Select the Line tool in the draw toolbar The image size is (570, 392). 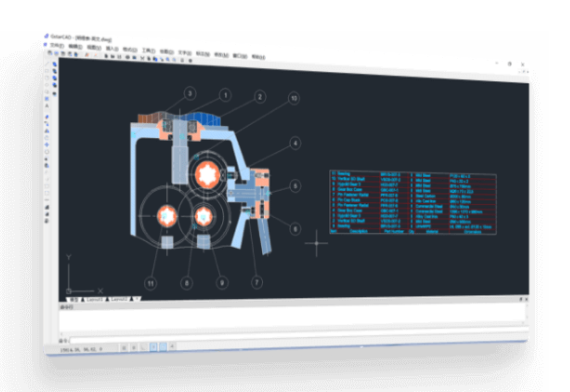coord(47,64)
